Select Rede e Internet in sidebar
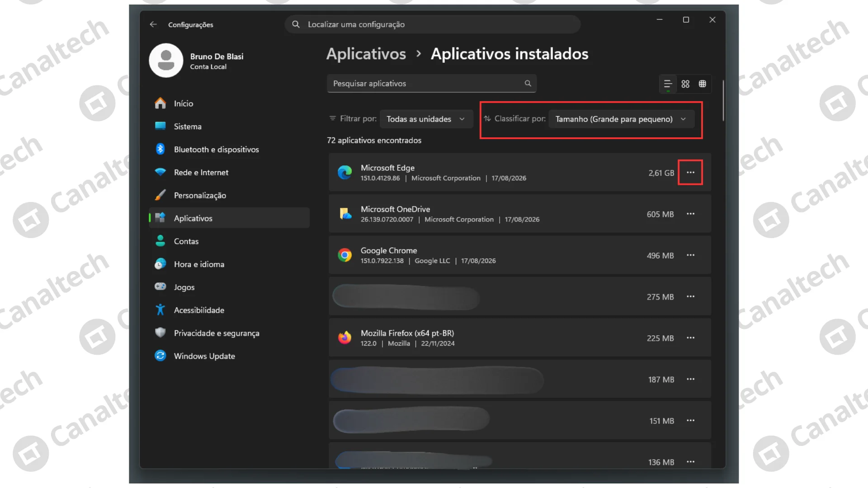Screen dimensions: 868x488 [x=229, y=172]
